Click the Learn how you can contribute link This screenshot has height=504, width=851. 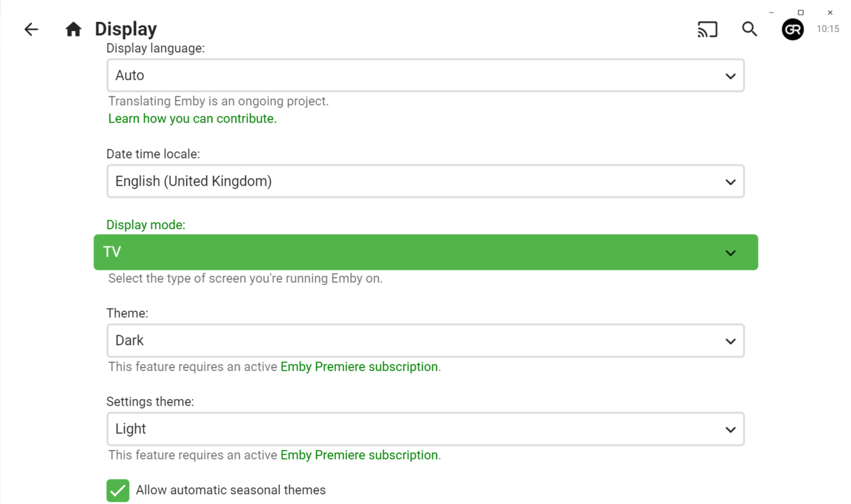click(x=192, y=118)
